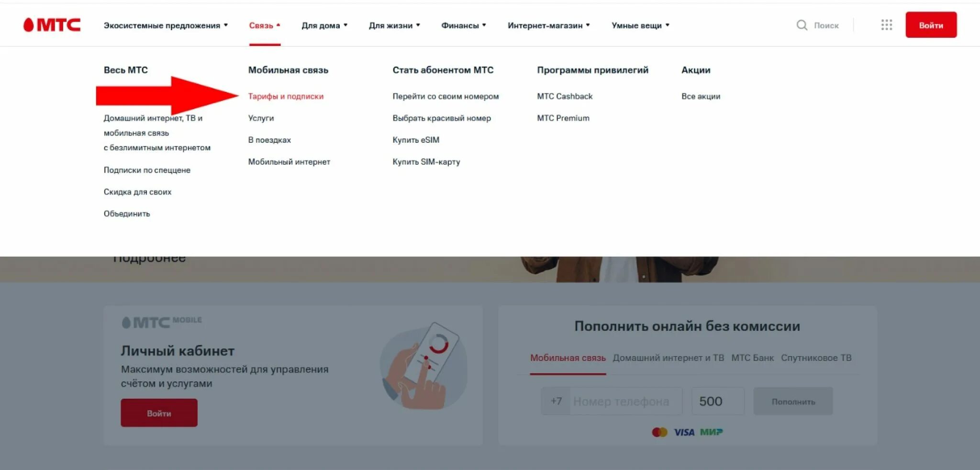Open the apps grid icon

click(x=886, y=25)
